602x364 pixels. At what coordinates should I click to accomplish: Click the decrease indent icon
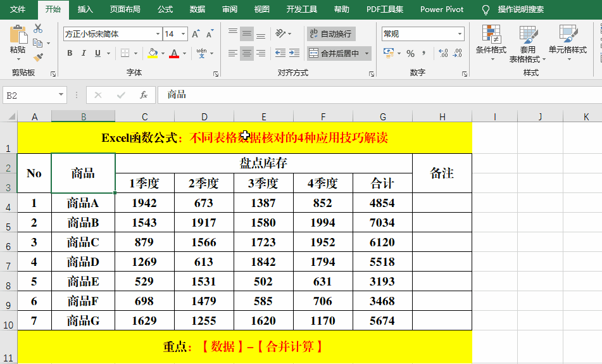(x=280, y=53)
